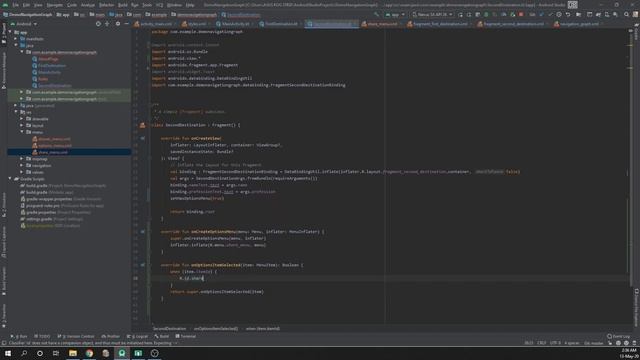The width and height of the screenshot is (640, 360).
Task: Click the scroll-from-source target icon in Project panel
Action: click(x=98, y=24)
